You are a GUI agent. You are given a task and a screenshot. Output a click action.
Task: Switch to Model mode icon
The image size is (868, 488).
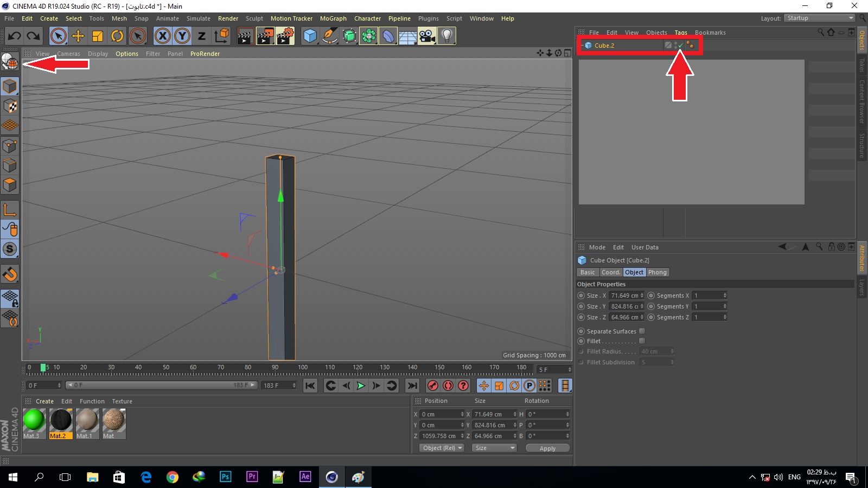[10, 87]
